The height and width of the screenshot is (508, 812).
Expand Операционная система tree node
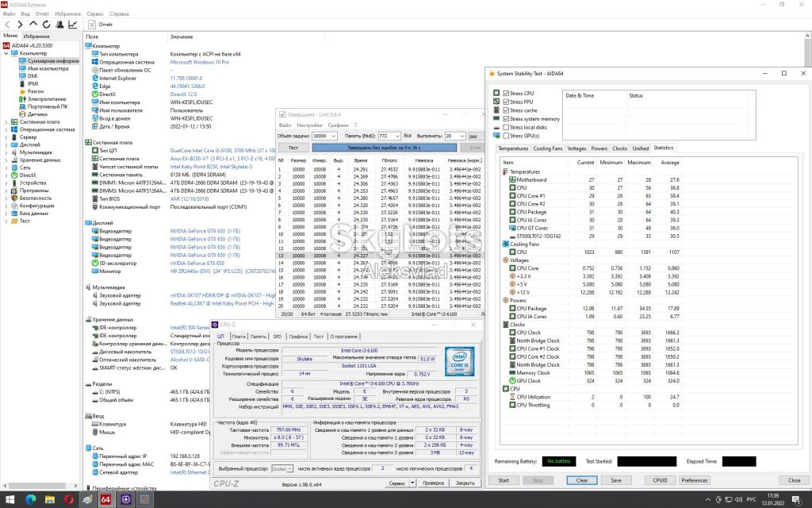click(x=6, y=129)
